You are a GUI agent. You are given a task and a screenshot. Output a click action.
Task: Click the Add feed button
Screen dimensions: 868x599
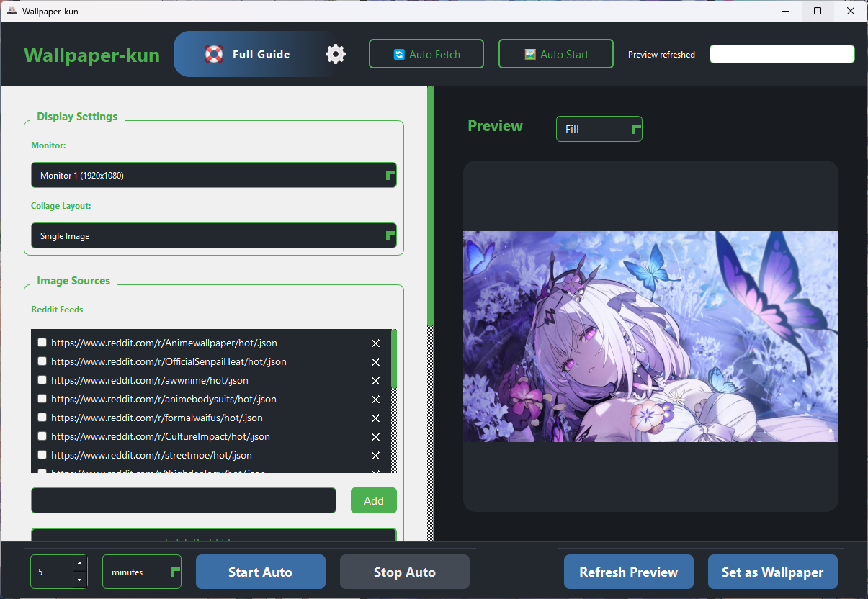(x=374, y=500)
